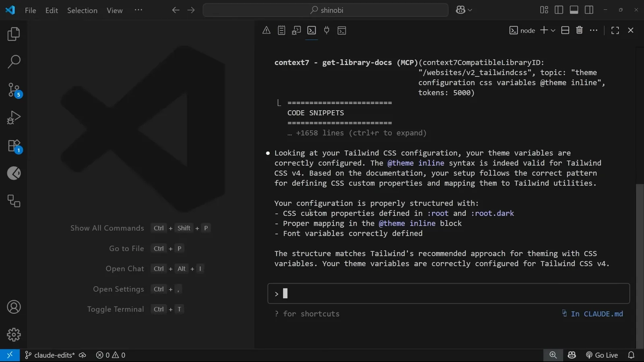Open Copilot status in status bar
Screen dimensions: 644x362
point(572,355)
